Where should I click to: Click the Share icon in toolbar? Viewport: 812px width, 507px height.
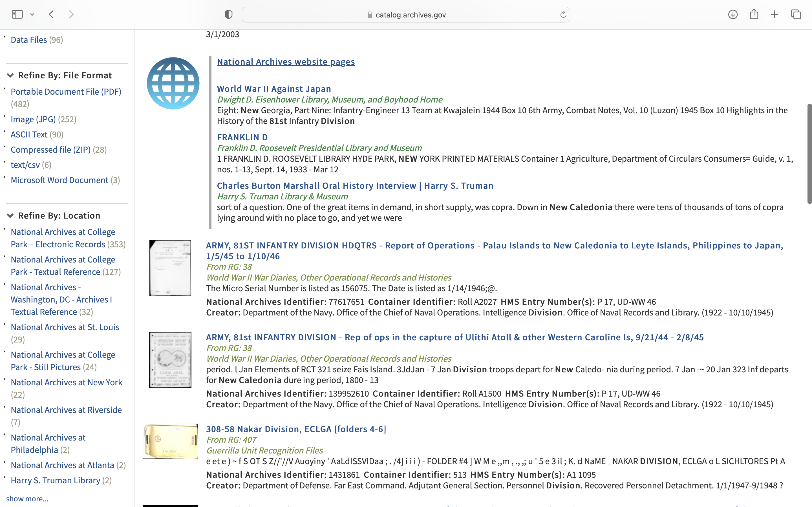pos(754,14)
